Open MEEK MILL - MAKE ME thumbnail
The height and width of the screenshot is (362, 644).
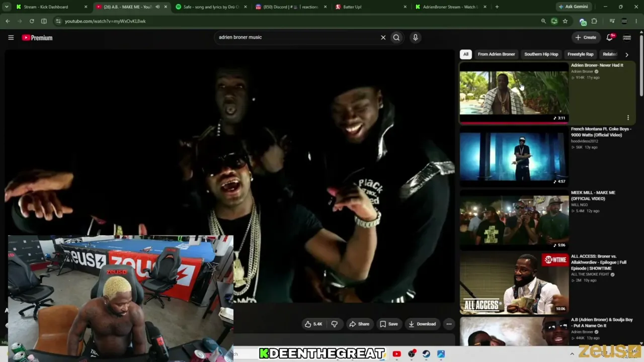514,220
